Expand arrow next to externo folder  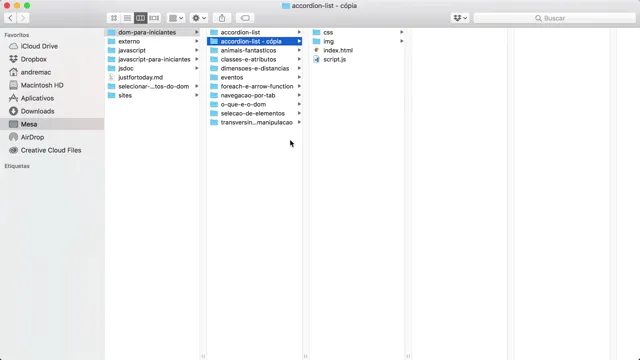pyautogui.click(x=197, y=41)
